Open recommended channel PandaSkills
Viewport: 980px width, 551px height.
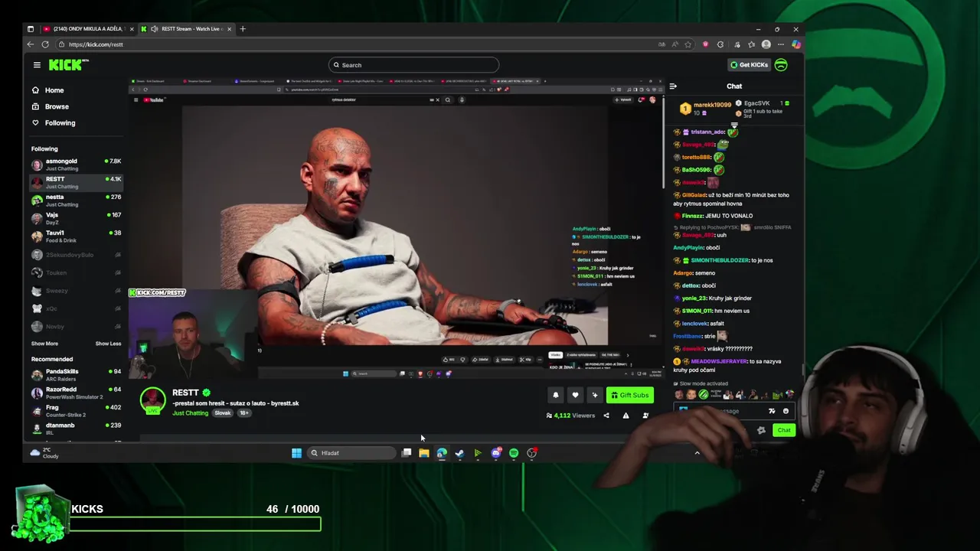click(76, 375)
